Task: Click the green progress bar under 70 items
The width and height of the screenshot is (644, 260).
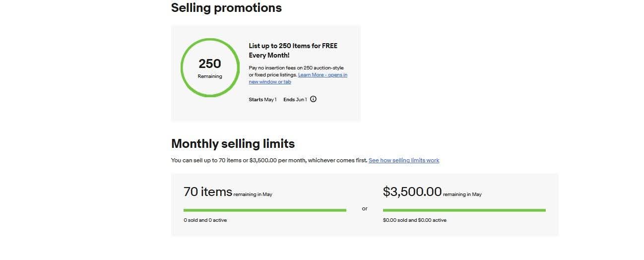Action: coord(265,210)
